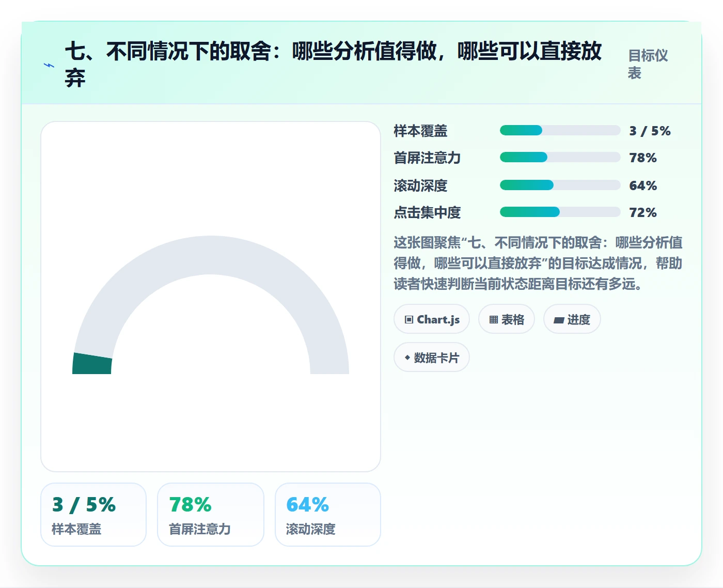The image size is (723, 588).
Task: Click the Chart.js tag icon
Action: (x=409, y=320)
